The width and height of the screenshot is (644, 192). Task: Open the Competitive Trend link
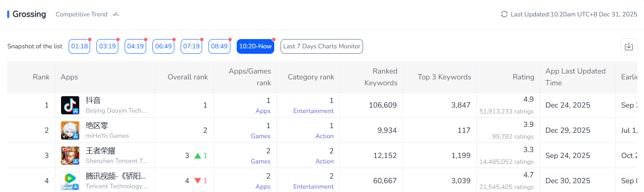pyautogui.click(x=81, y=14)
